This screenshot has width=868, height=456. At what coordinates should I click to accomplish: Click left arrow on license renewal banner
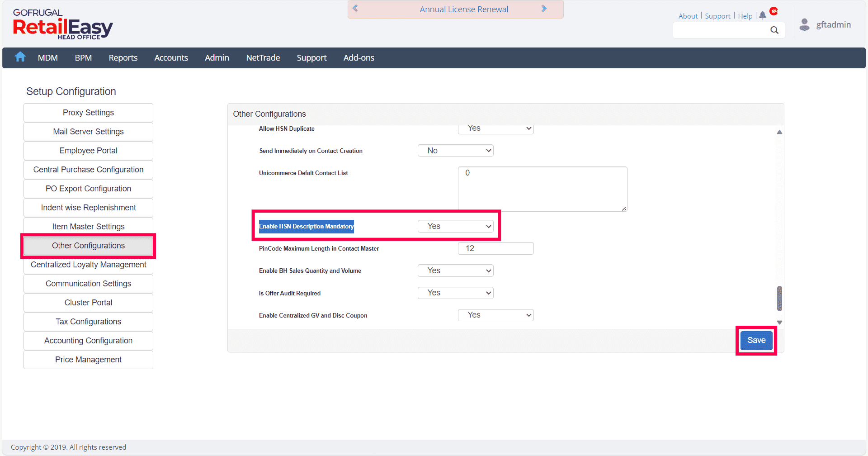[355, 9]
